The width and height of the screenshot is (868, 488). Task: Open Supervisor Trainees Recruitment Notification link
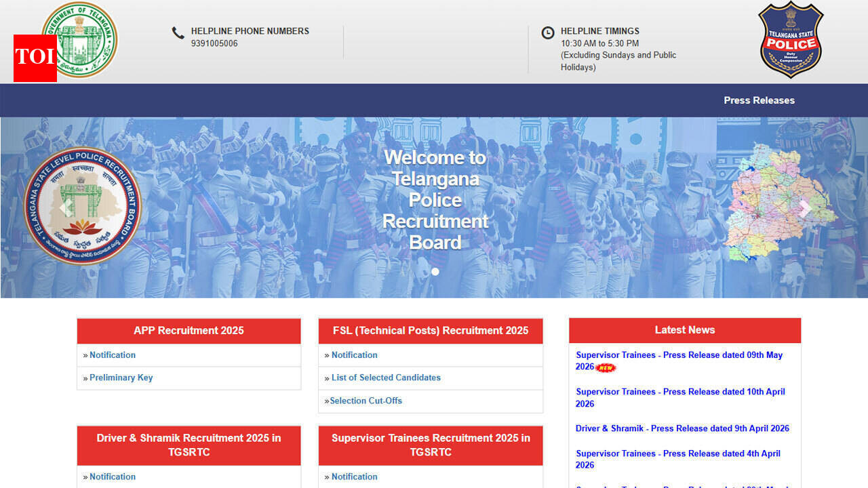(x=355, y=477)
